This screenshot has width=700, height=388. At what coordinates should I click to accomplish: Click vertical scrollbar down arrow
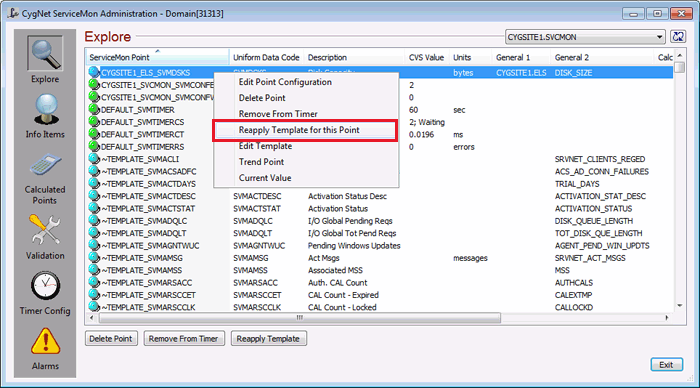[680, 306]
